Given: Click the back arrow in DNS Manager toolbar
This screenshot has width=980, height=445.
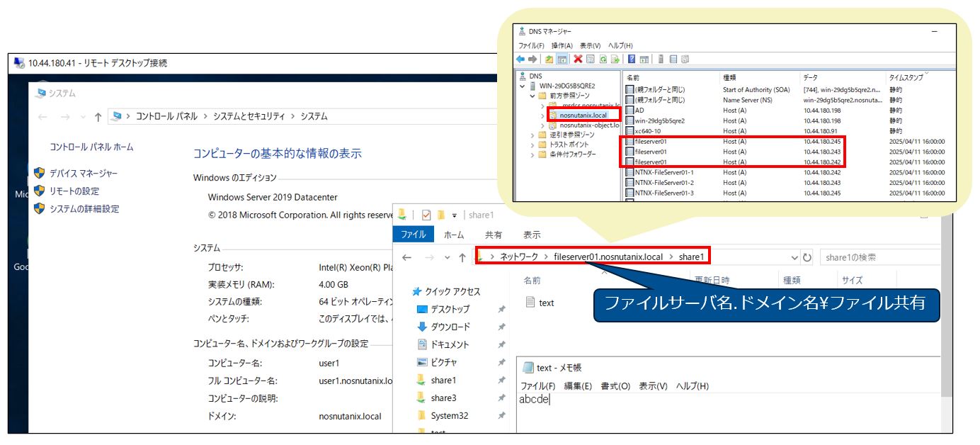Looking at the screenshot, I should click(x=520, y=59).
